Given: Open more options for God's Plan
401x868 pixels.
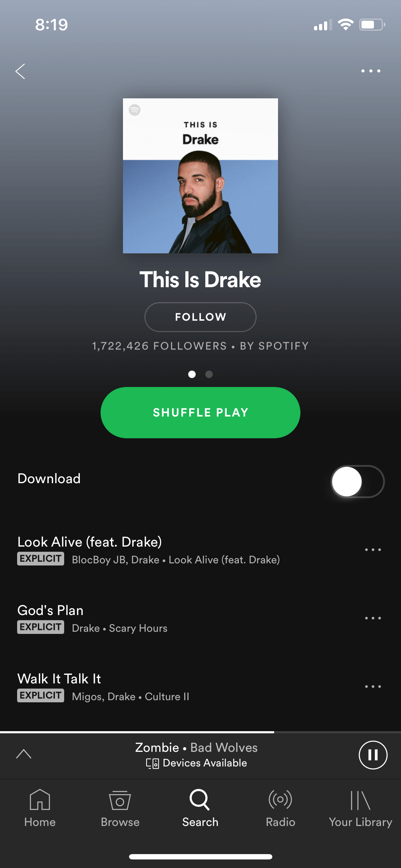Looking at the screenshot, I should click(x=373, y=618).
